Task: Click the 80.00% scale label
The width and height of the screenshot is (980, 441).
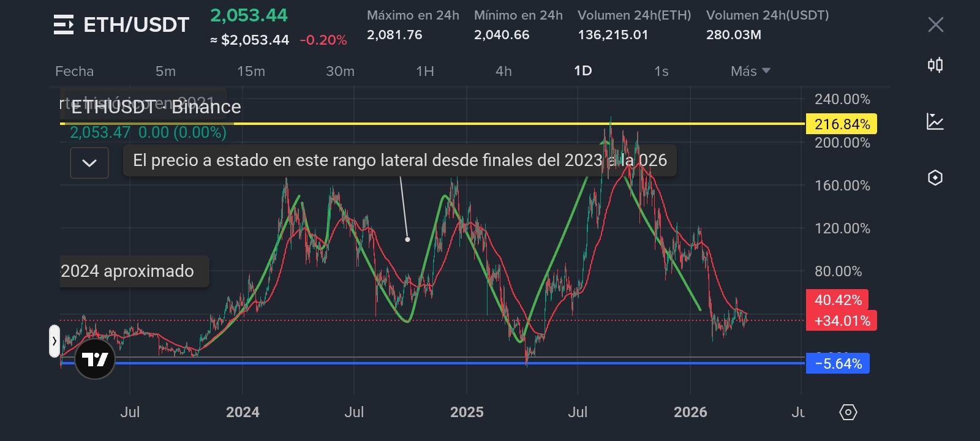Action: 839,271
